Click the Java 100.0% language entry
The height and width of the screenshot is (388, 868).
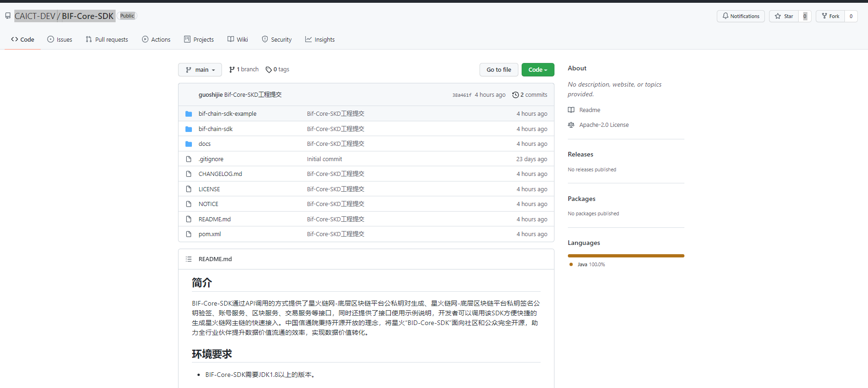pyautogui.click(x=587, y=265)
